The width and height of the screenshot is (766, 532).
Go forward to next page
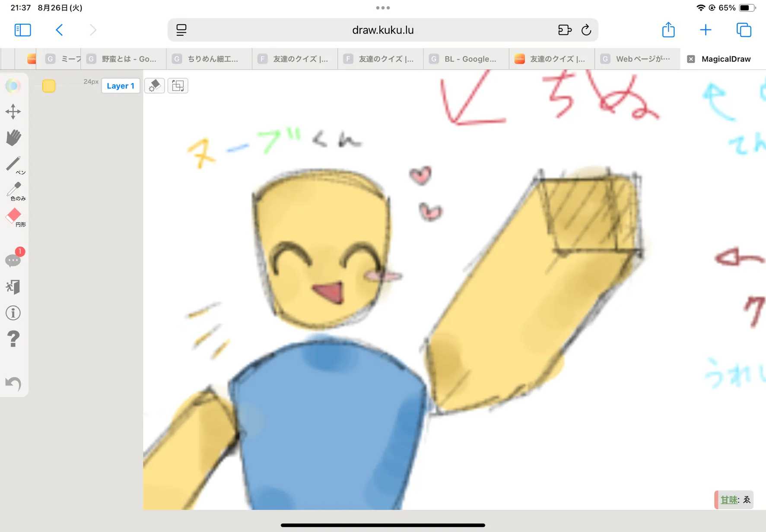93,30
